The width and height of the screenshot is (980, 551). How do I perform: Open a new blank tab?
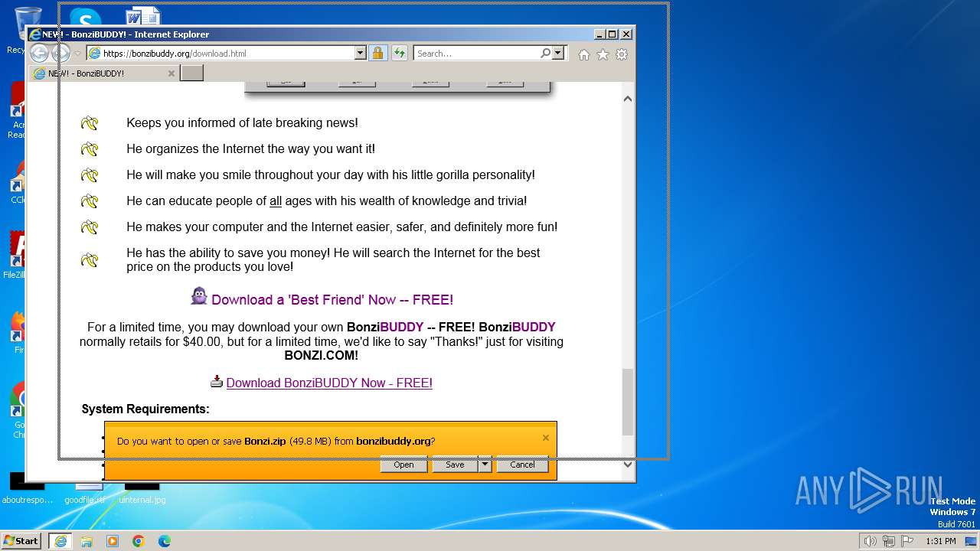[x=191, y=73]
